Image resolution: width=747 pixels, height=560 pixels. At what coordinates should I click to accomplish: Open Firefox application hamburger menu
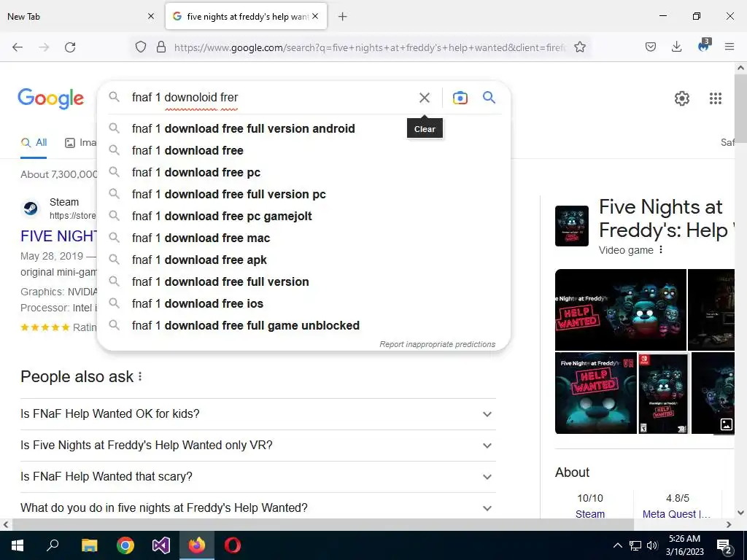[729, 47]
